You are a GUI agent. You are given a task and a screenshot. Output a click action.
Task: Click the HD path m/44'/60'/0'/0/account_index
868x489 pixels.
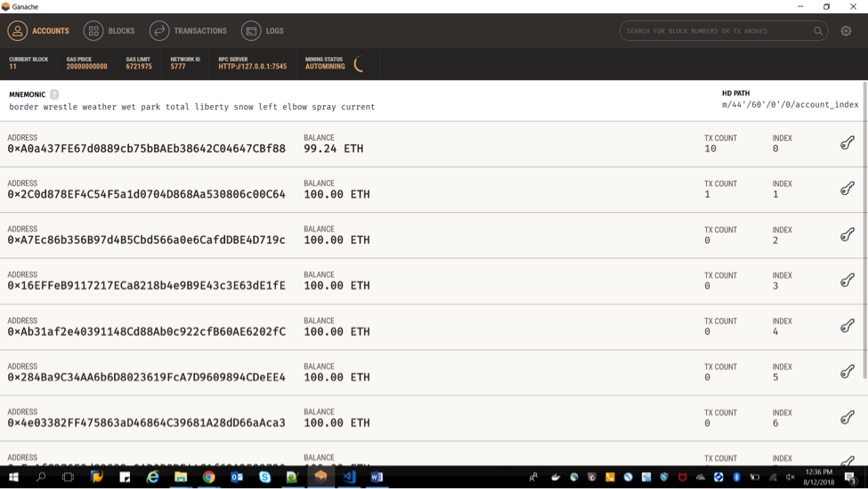pos(790,105)
